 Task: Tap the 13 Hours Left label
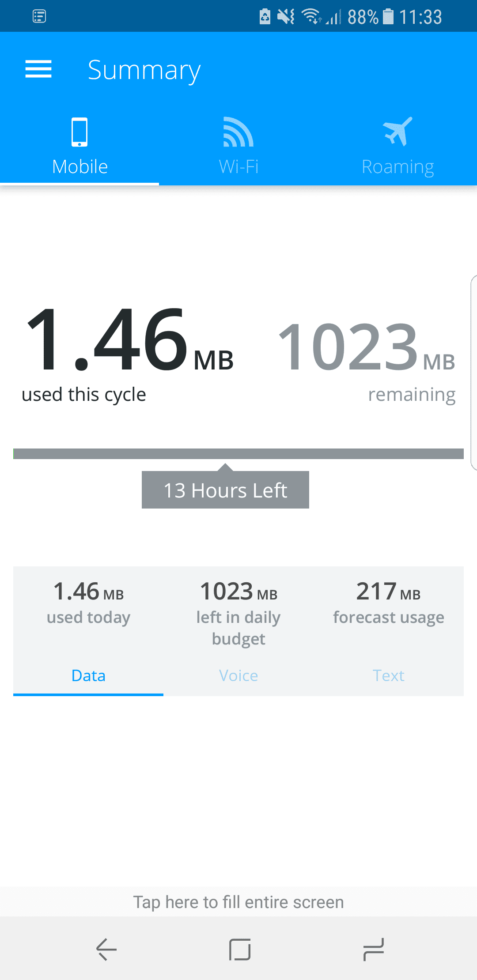pyautogui.click(x=225, y=490)
